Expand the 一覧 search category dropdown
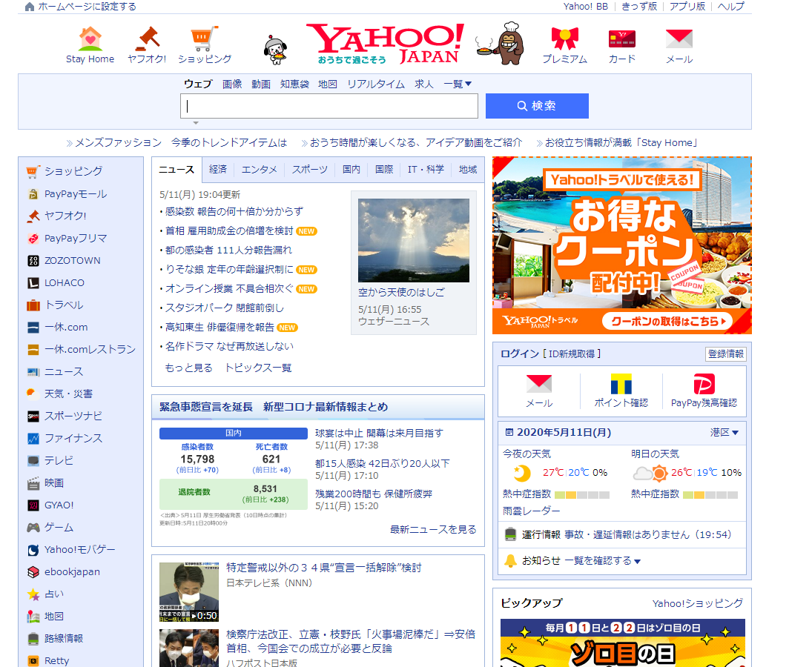This screenshot has width=812, height=667. [x=458, y=84]
